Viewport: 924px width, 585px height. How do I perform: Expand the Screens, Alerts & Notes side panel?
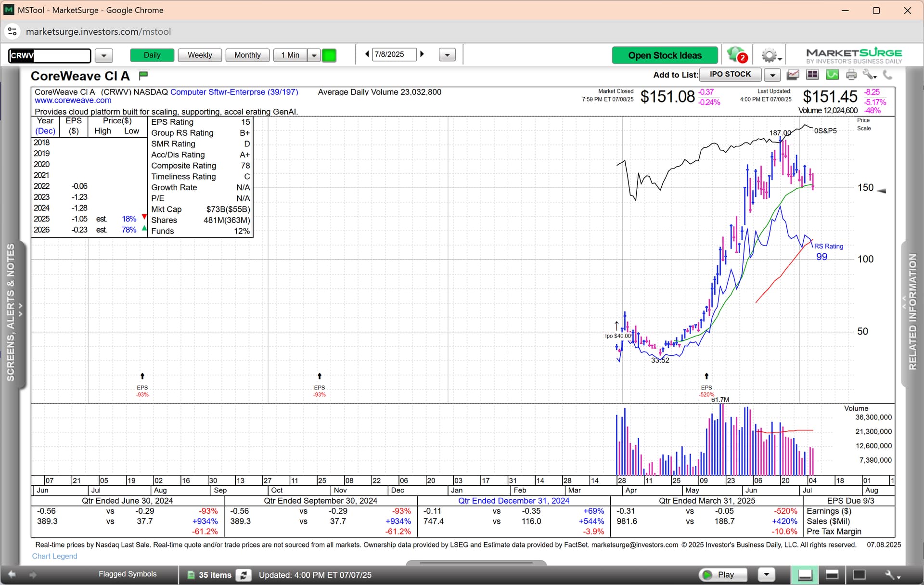click(x=13, y=313)
